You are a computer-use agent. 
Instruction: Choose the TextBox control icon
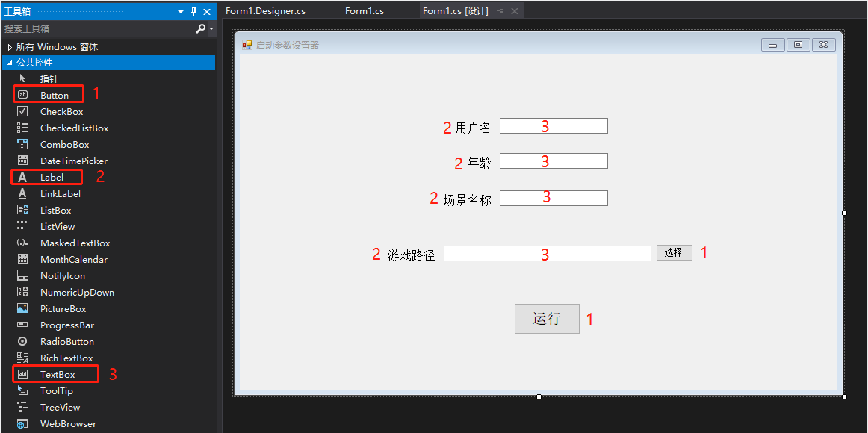22,374
